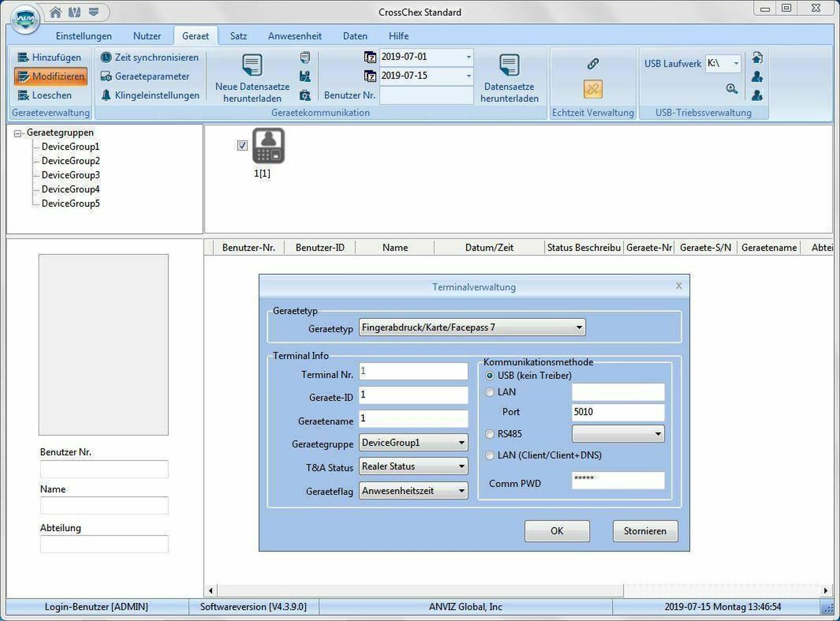The width and height of the screenshot is (840, 621).
Task: Click the orange disconnect link icon
Action: coord(593,89)
